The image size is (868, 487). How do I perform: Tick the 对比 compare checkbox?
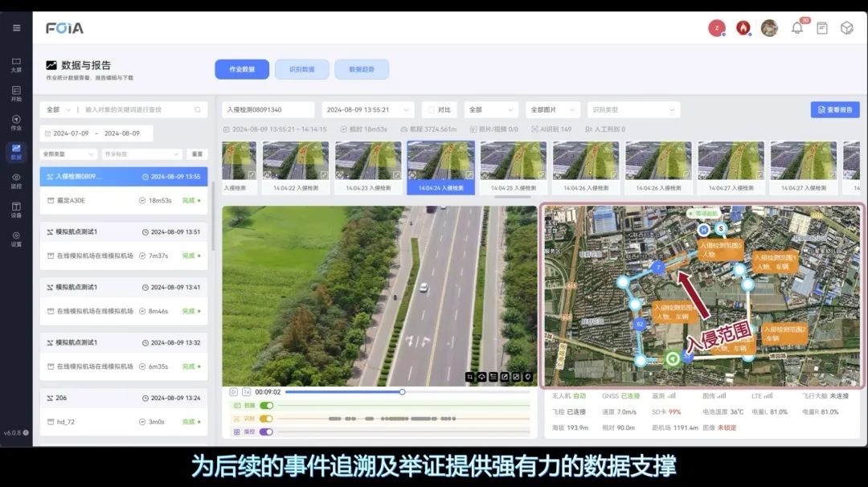click(x=431, y=110)
